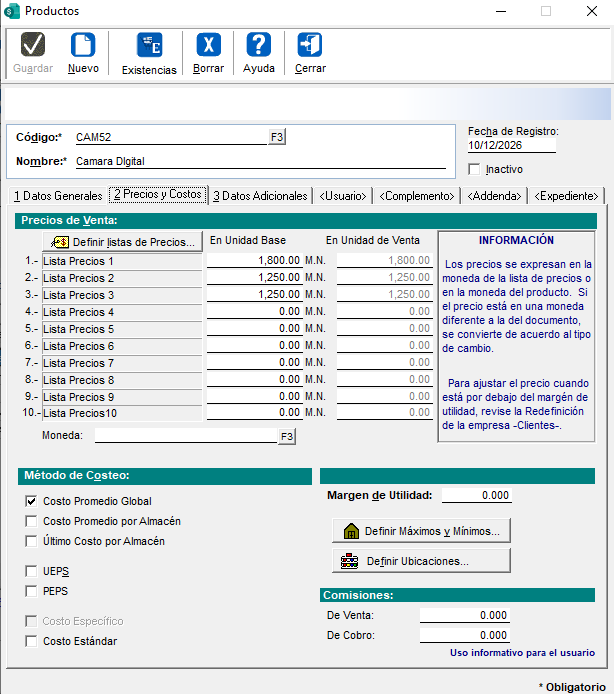Edit Lista Precios 3 base price field
Image resolution: width=614 pixels, height=694 pixels.
tap(255, 294)
